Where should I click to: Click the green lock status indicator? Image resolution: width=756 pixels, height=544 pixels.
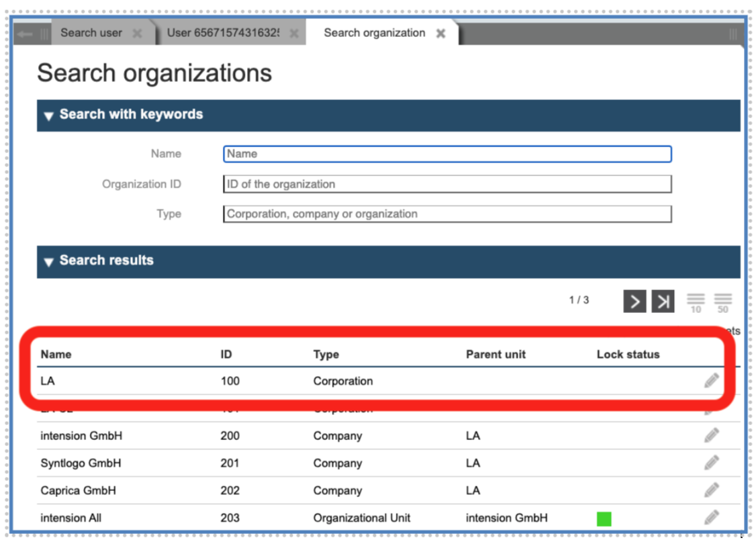(604, 518)
